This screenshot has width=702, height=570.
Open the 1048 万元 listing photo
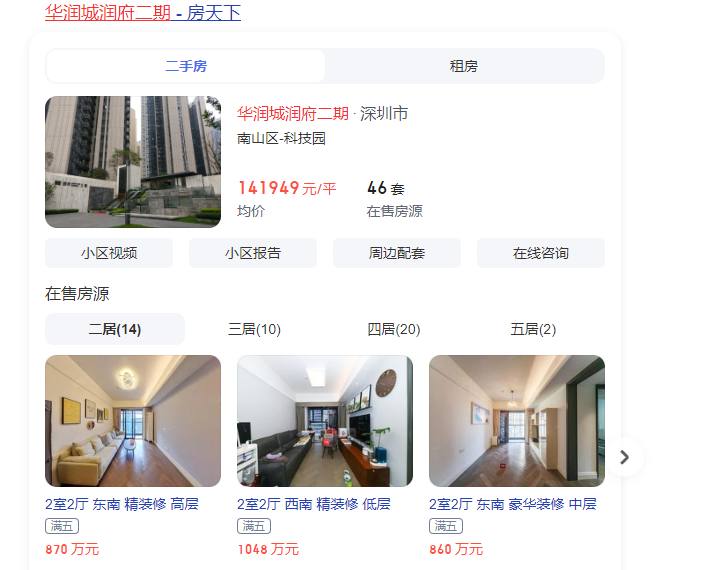325,421
